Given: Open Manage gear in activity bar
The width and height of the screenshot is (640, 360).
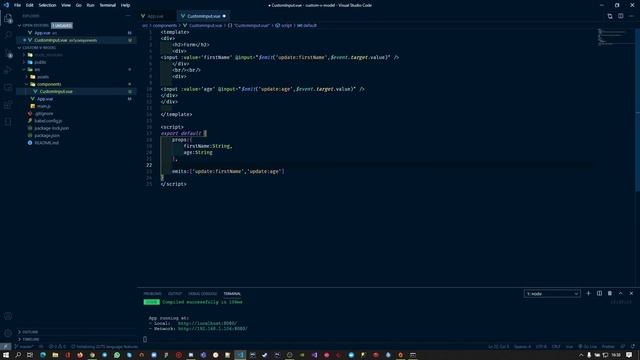Looking at the screenshot, I should (8, 333).
